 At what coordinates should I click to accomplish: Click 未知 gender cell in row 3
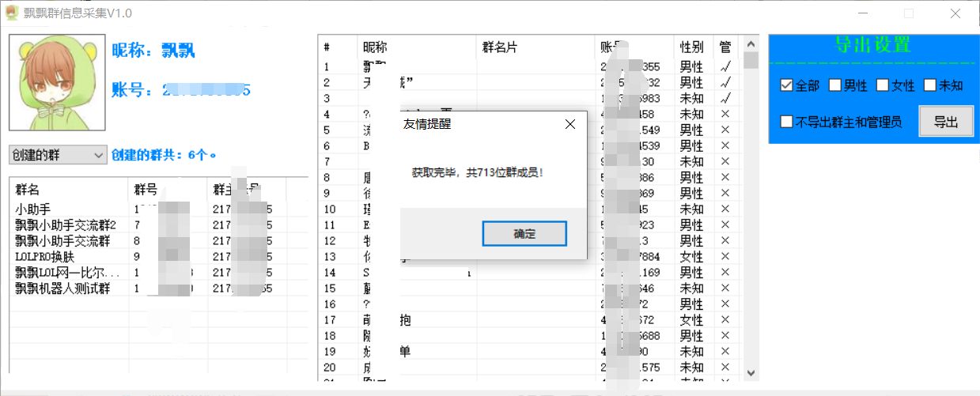point(691,99)
